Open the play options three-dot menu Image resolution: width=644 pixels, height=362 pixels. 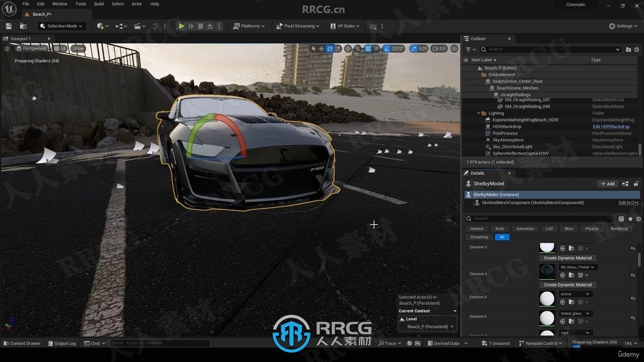coord(219,26)
